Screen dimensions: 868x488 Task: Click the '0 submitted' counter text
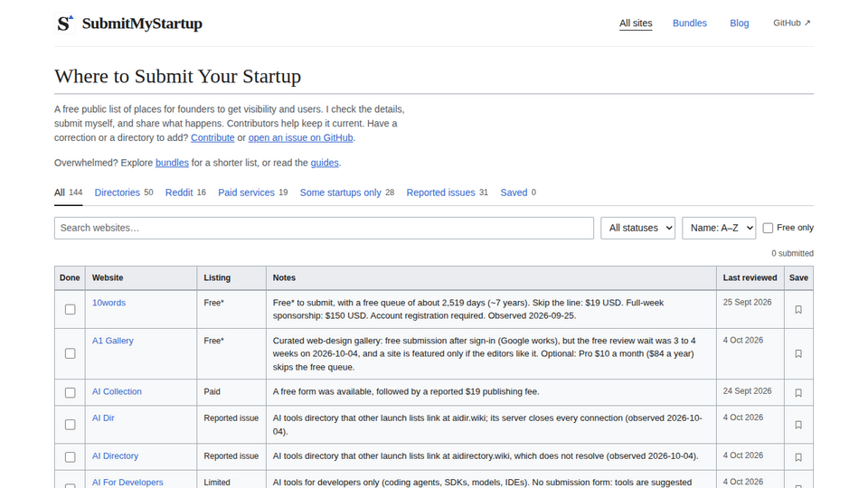point(792,253)
